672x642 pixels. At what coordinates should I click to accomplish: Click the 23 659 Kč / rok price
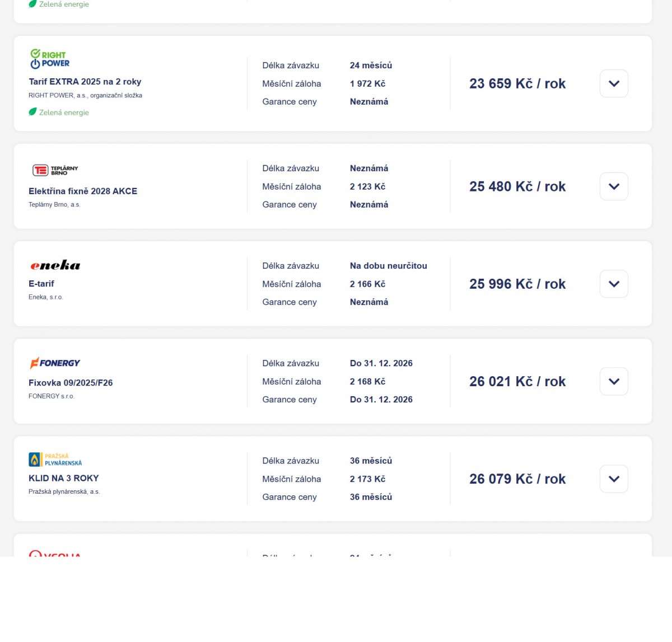tap(517, 84)
